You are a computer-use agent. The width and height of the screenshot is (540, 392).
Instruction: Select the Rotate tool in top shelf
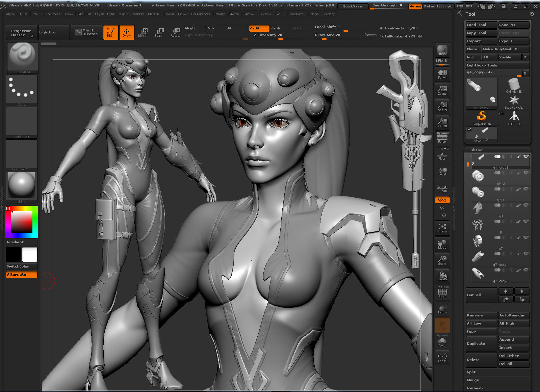175,32
